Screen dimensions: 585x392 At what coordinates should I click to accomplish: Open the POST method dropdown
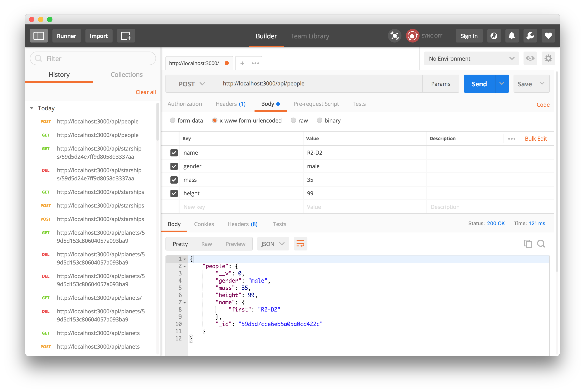[192, 84]
